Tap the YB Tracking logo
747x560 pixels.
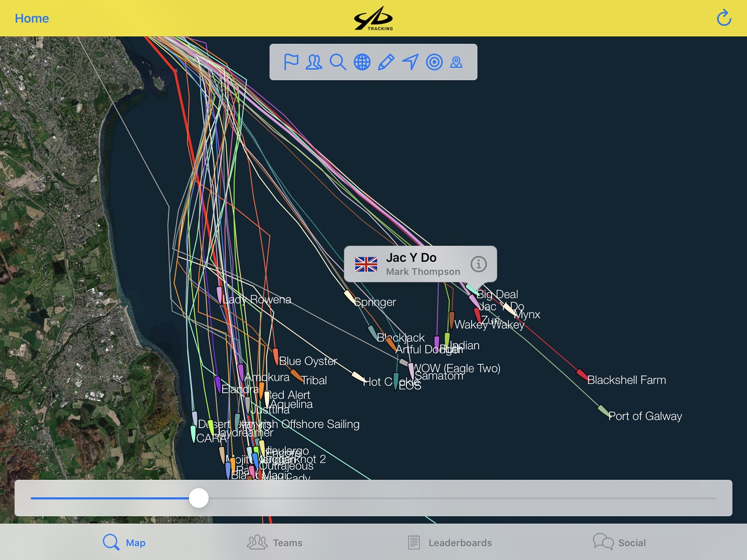(x=373, y=18)
